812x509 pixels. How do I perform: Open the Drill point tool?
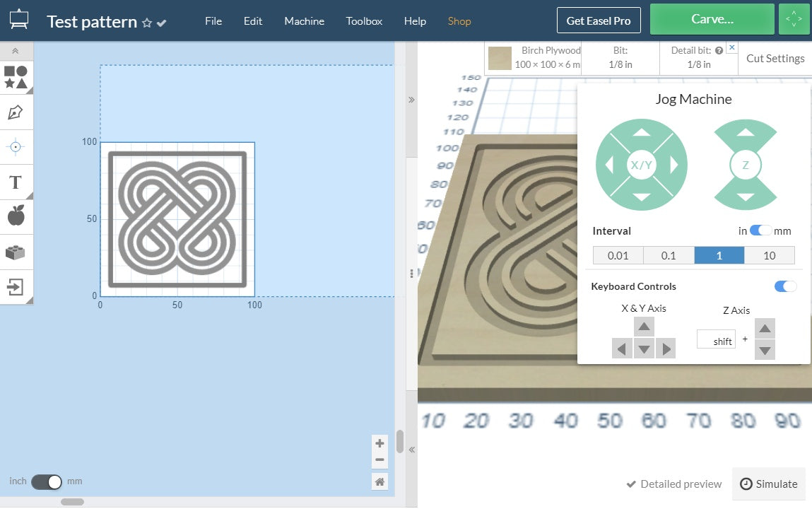(16, 147)
